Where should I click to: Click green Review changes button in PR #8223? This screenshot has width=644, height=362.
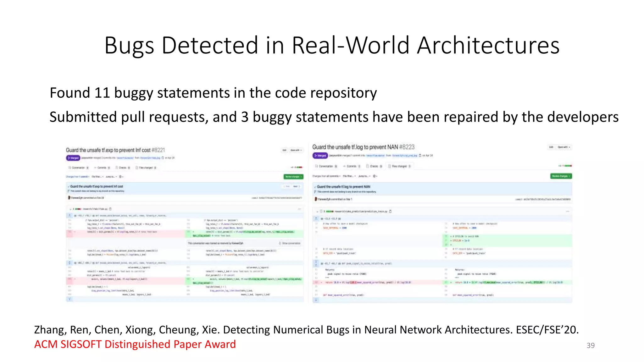coord(561,176)
